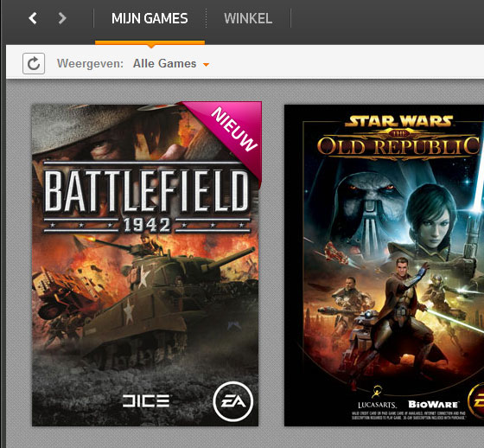Click the Battlefield 1942 title text
Viewport: 484px width, 448px height.
[x=147, y=198]
